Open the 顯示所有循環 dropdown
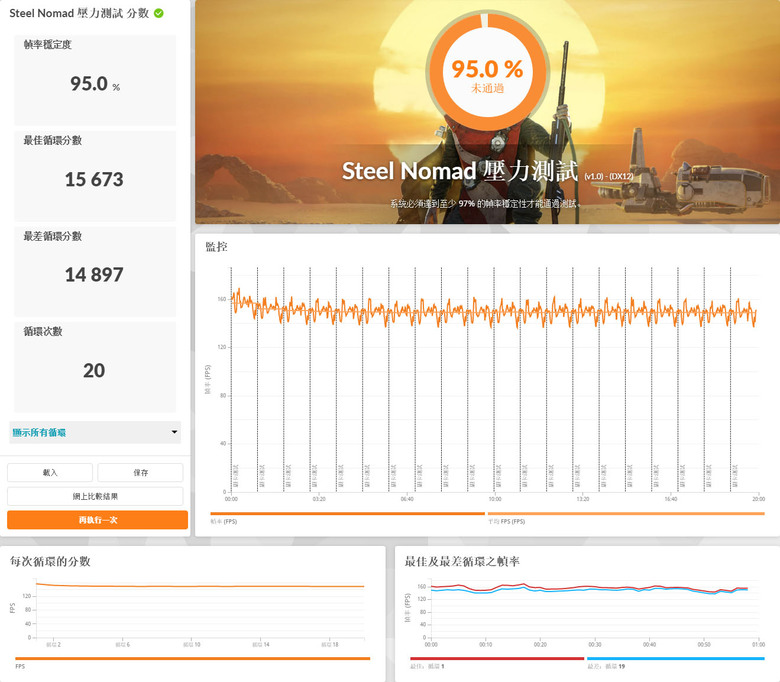780x682 pixels. pos(95,432)
